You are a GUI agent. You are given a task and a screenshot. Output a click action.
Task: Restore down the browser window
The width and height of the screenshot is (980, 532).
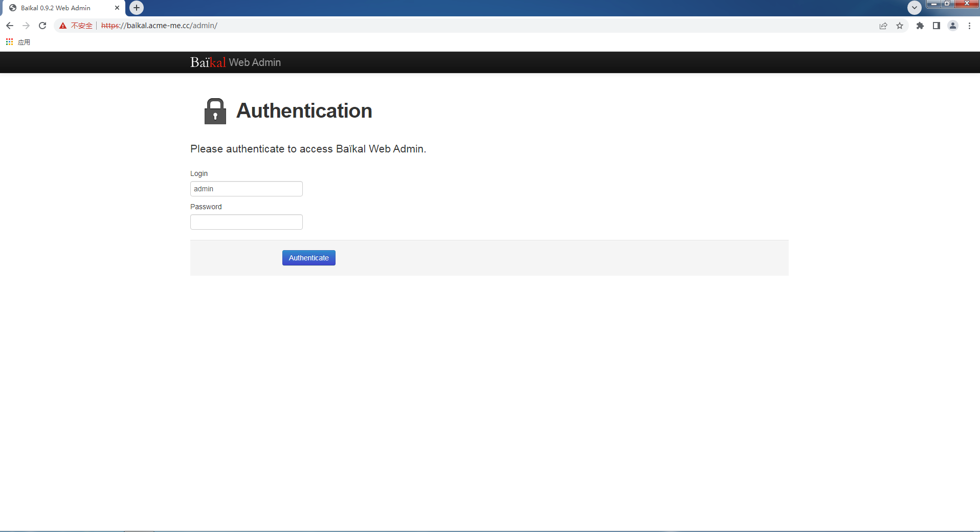pyautogui.click(x=947, y=4)
